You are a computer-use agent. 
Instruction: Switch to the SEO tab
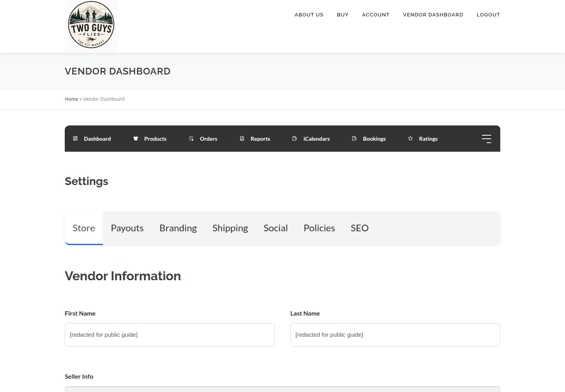coord(360,228)
